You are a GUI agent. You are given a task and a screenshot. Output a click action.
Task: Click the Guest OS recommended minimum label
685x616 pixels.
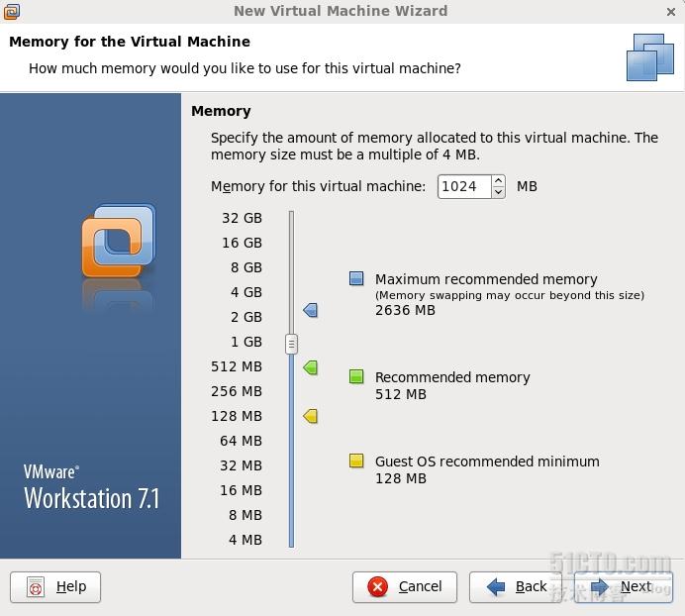click(488, 462)
